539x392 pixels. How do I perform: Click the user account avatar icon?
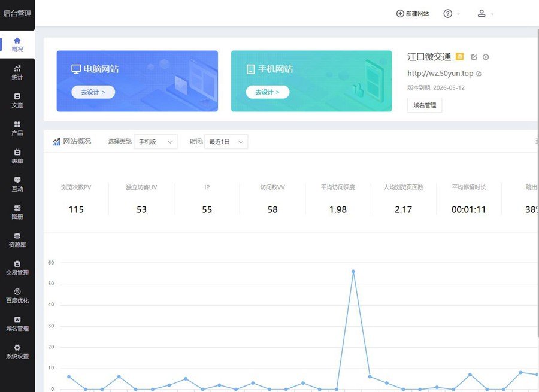pos(482,13)
